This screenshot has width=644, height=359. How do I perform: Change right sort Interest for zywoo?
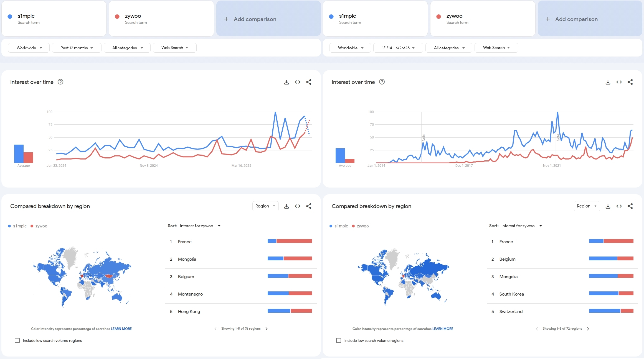(x=521, y=226)
